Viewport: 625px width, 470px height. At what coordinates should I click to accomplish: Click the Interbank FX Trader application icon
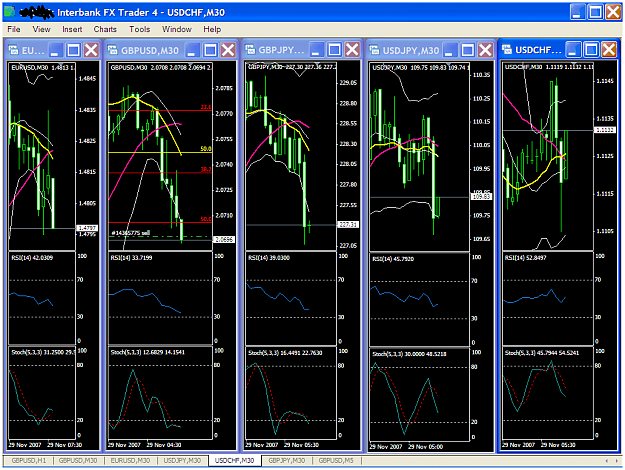(10, 12)
